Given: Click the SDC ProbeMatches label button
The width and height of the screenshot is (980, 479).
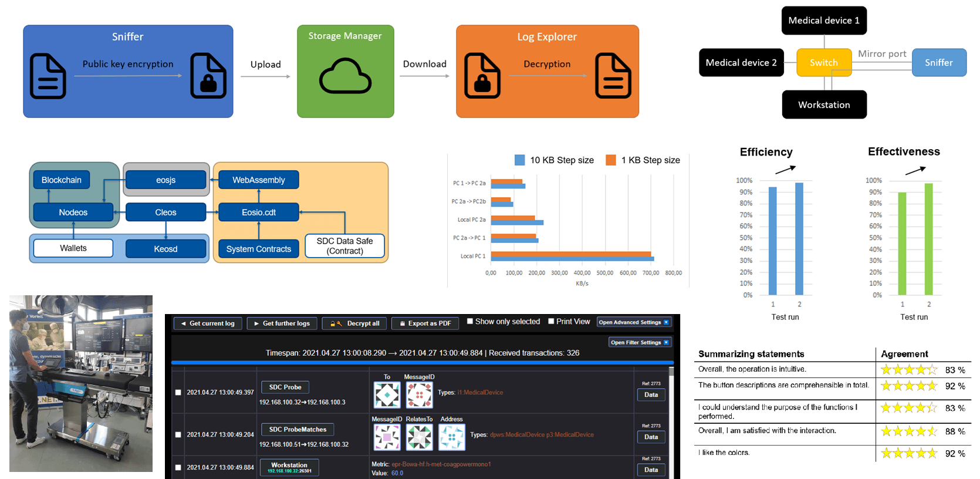Looking at the screenshot, I should pos(298,430).
